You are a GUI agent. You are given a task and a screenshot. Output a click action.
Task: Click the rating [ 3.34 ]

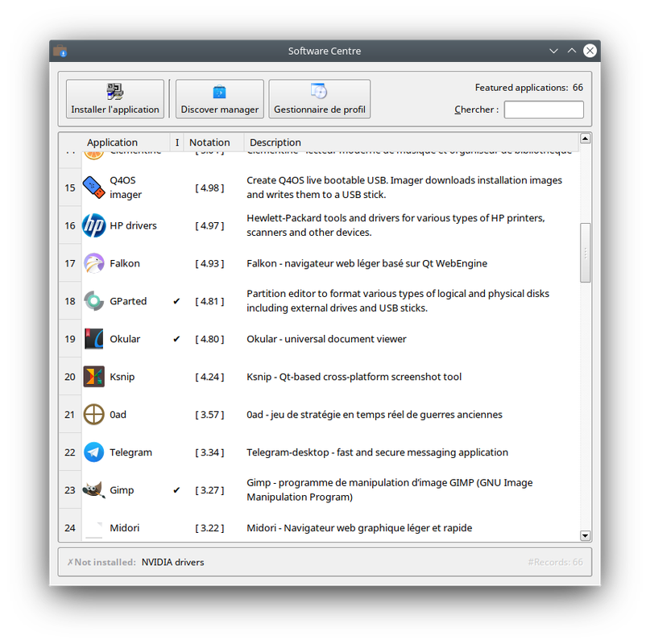pos(209,452)
